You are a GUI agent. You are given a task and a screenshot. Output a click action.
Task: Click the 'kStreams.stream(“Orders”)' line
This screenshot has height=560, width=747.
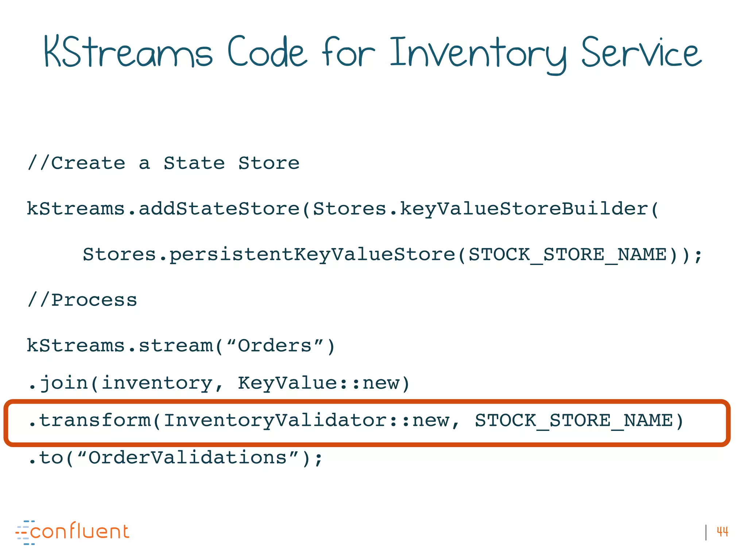click(181, 346)
